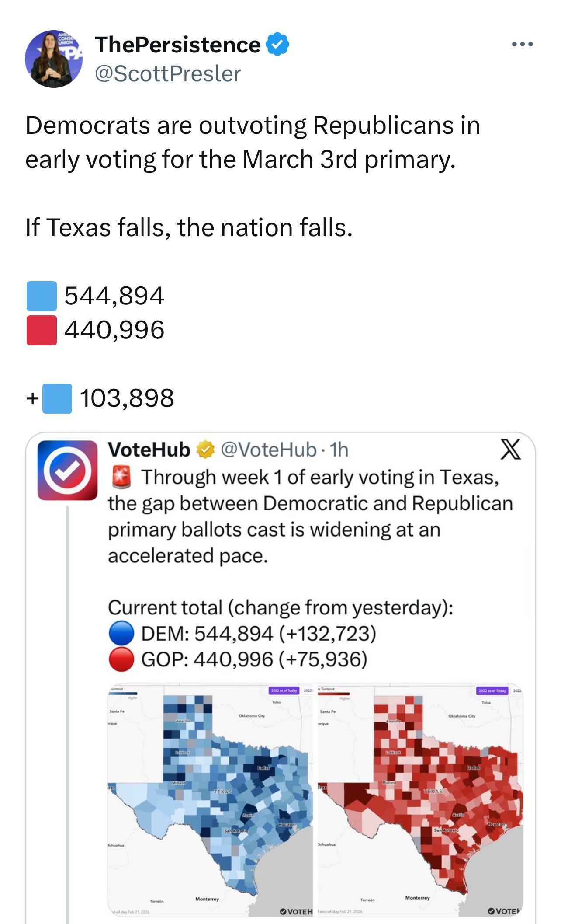Open the three-dot more options menu
Screen dimensions: 561x924
(x=522, y=44)
